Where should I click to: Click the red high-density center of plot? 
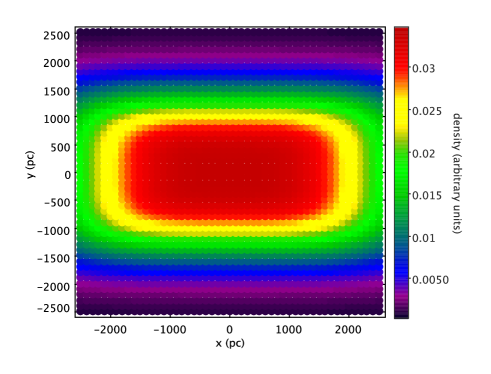coord(230,172)
